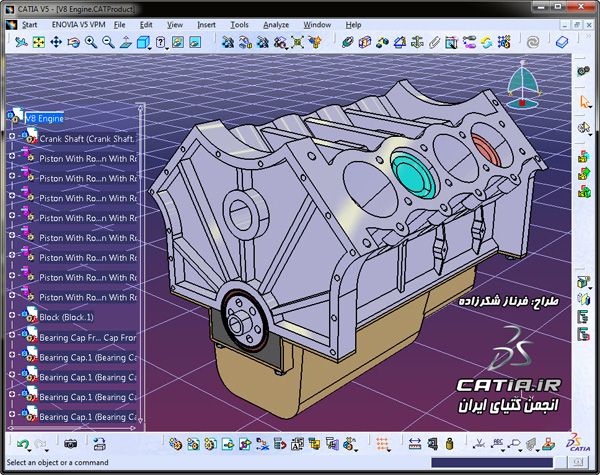Select the last Piston With Ro... row

(88, 297)
